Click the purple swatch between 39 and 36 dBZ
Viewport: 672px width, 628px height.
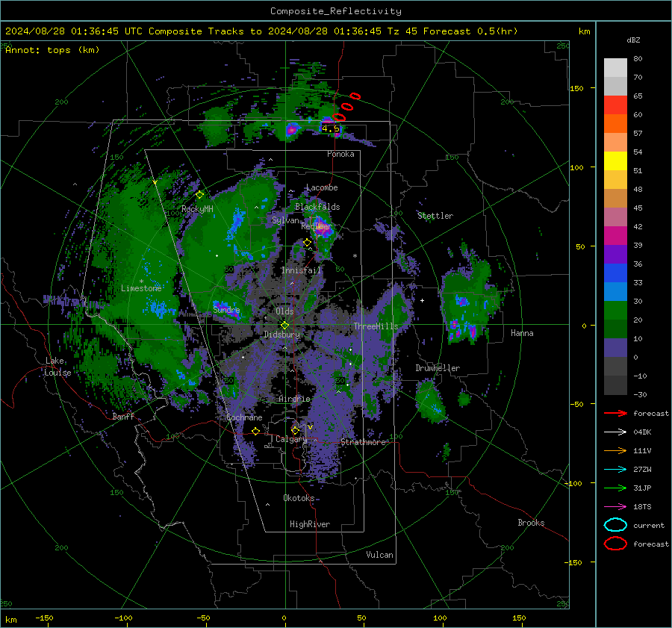(615, 255)
